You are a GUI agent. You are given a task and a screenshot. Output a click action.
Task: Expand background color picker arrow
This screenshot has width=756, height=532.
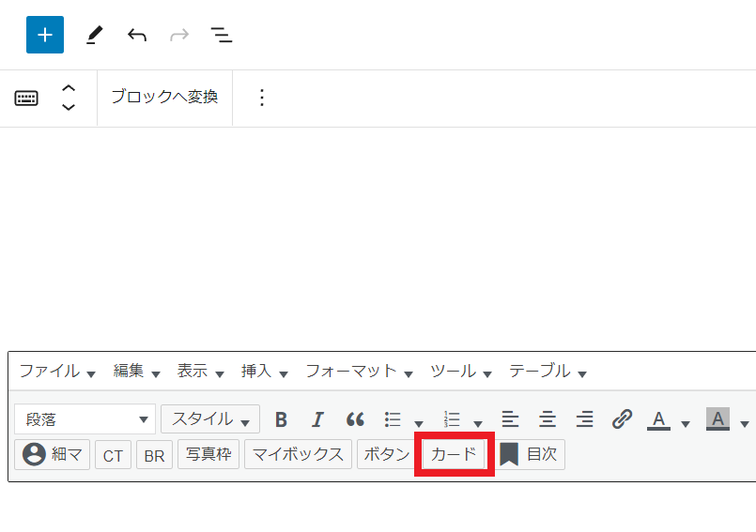745,423
